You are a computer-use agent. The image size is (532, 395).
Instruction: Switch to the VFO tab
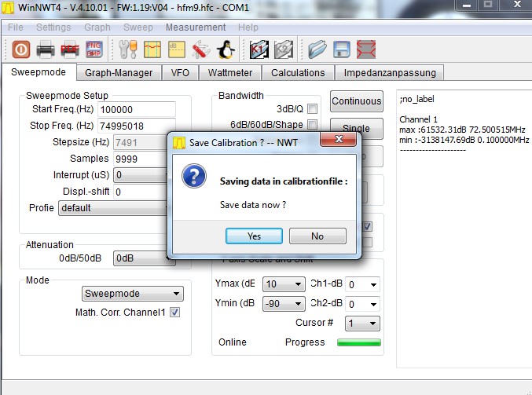180,72
